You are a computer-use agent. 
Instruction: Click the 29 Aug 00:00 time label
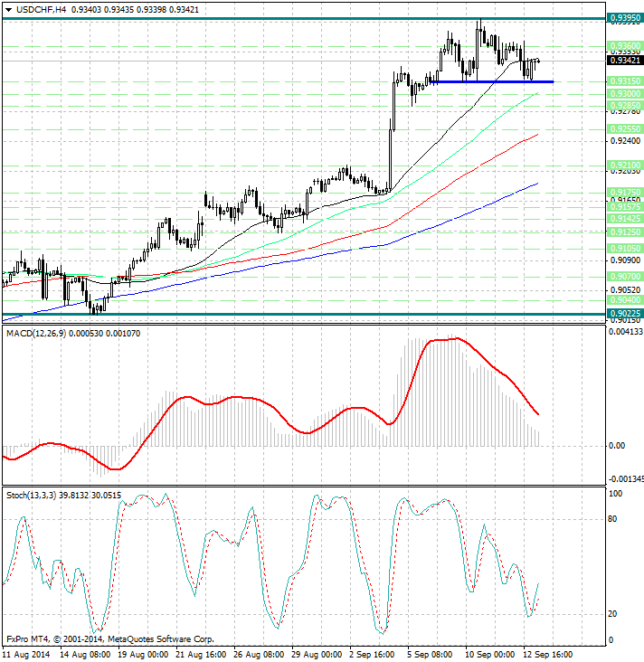(317, 655)
